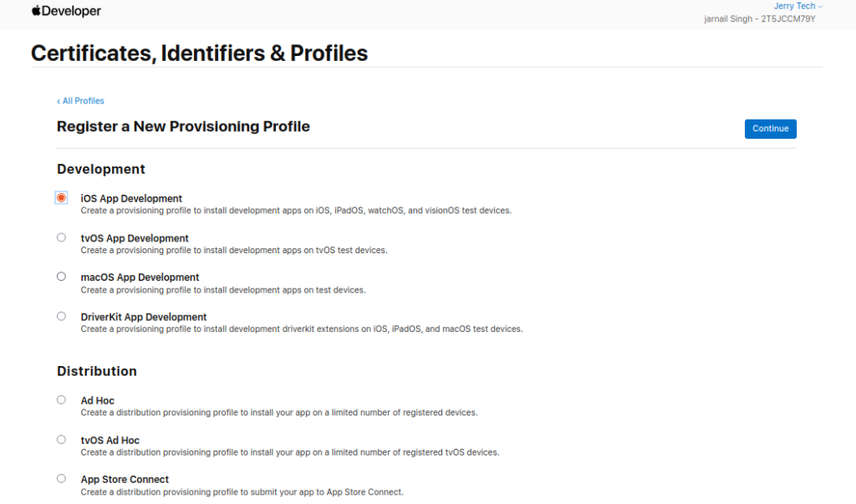Click the blue Continue button
Viewport: 856px width, 504px height.
point(770,129)
